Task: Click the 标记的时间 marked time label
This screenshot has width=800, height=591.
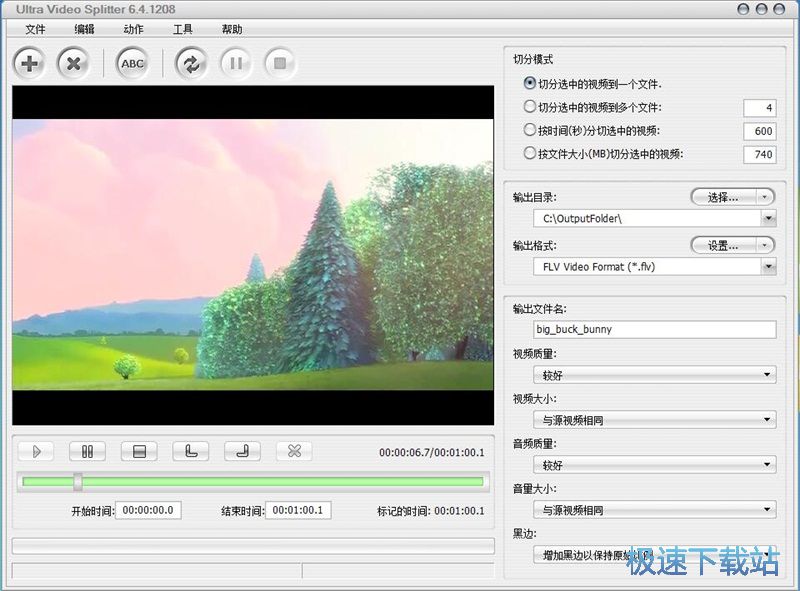Action: click(404, 510)
